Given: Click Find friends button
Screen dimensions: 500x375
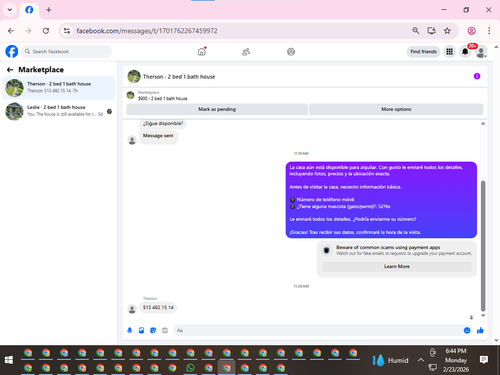Looking at the screenshot, I should (423, 52).
